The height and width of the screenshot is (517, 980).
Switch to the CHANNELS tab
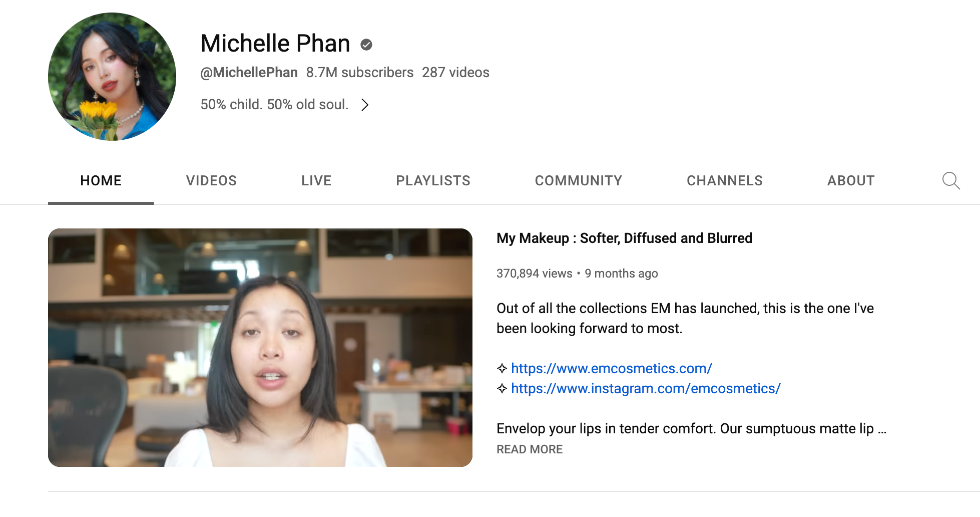pyautogui.click(x=725, y=181)
